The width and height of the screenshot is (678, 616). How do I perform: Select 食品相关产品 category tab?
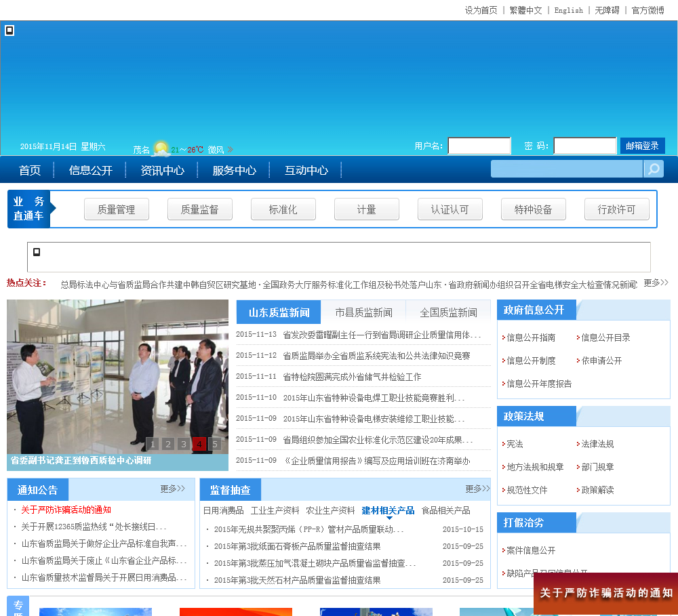[445, 510]
